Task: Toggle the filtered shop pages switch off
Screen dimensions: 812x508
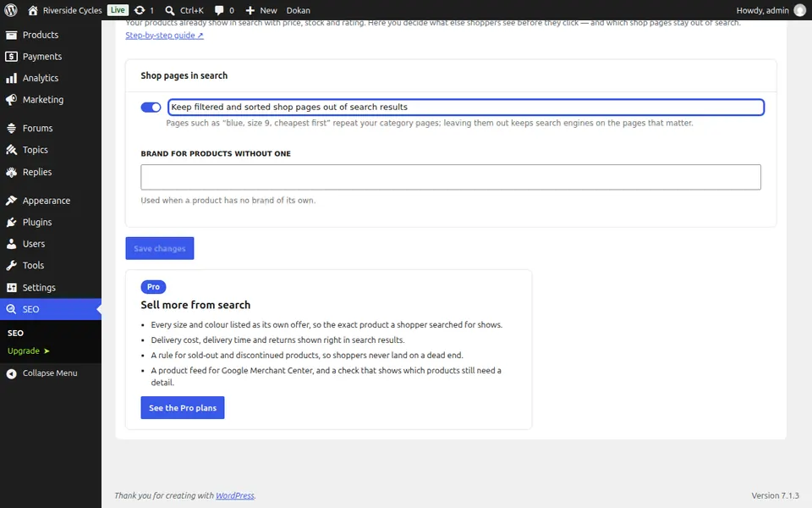Action: (151, 107)
